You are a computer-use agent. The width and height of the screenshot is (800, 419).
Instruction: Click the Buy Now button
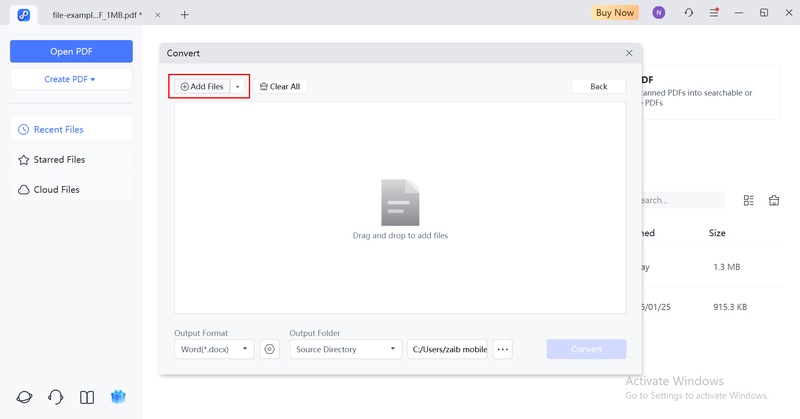(615, 13)
